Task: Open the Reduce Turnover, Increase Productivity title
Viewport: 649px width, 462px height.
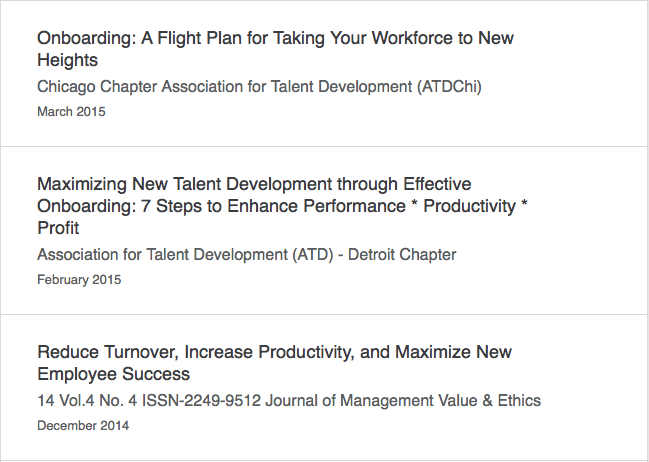Action: (x=274, y=363)
